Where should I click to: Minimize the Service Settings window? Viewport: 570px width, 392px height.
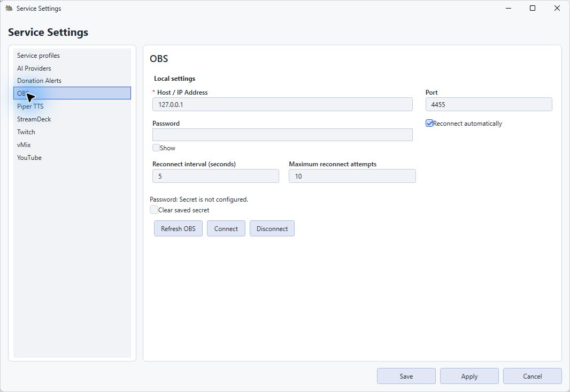509,8
